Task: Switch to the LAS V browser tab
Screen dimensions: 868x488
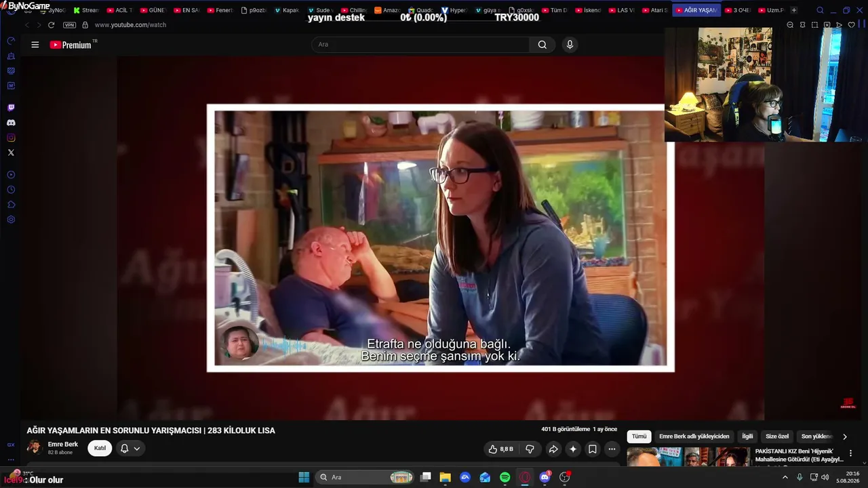Action: point(621,10)
